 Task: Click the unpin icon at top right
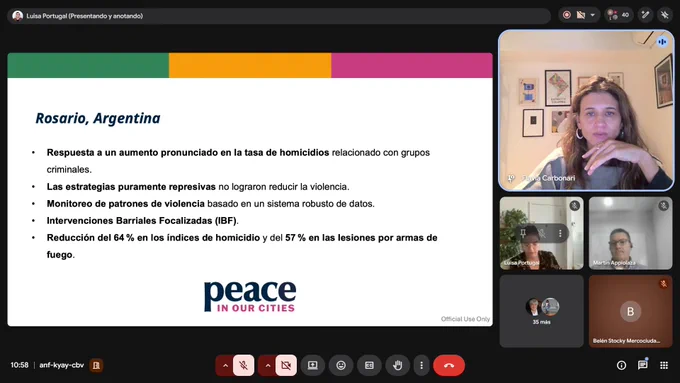click(664, 15)
